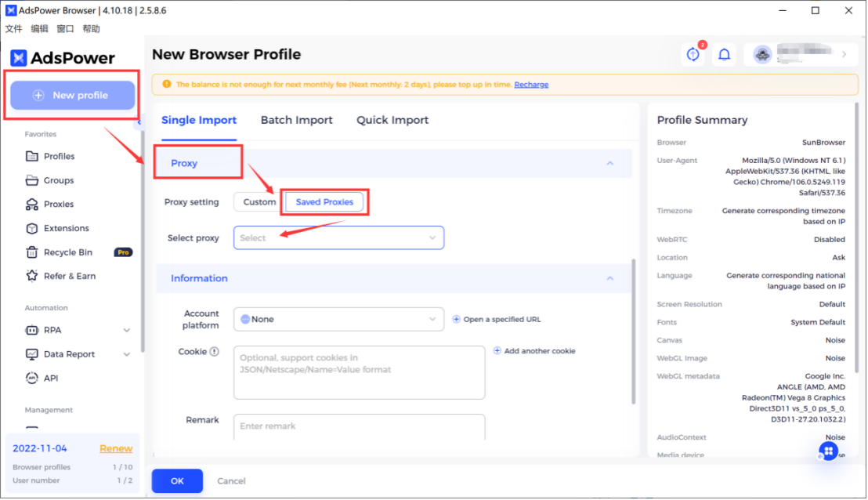Click the 2022-11-04 expiry date
Viewport: 868px width, 500px height.
point(40,448)
